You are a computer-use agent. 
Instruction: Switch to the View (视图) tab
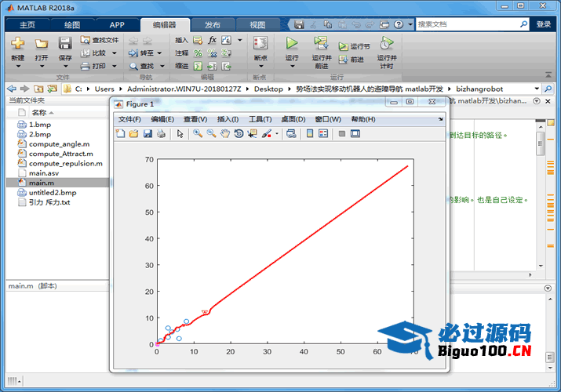[x=257, y=25]
